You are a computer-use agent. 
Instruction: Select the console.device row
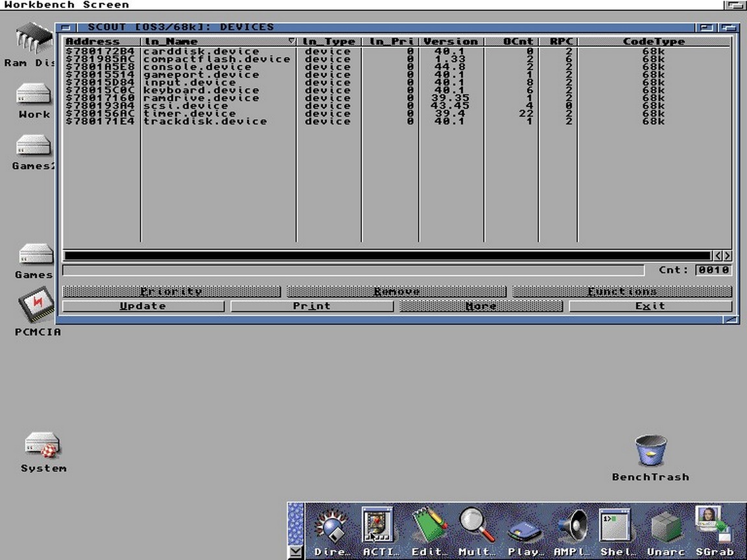click(396, 67)
